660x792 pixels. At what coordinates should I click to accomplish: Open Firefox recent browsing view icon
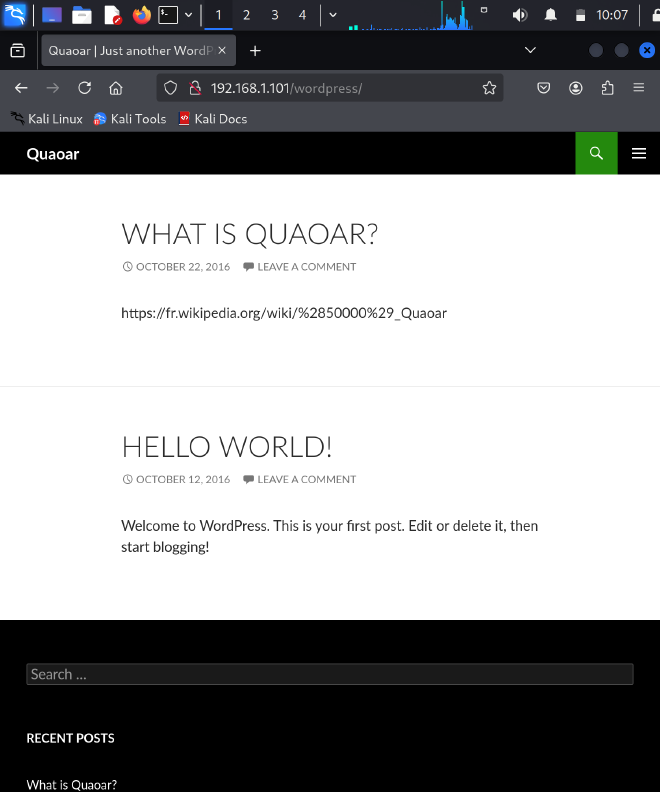18,51
